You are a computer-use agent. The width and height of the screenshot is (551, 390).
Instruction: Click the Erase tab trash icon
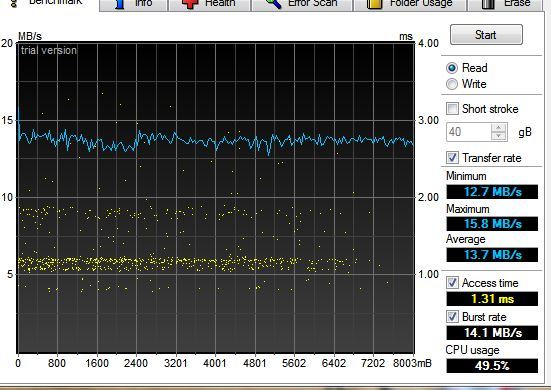point(488,4)
